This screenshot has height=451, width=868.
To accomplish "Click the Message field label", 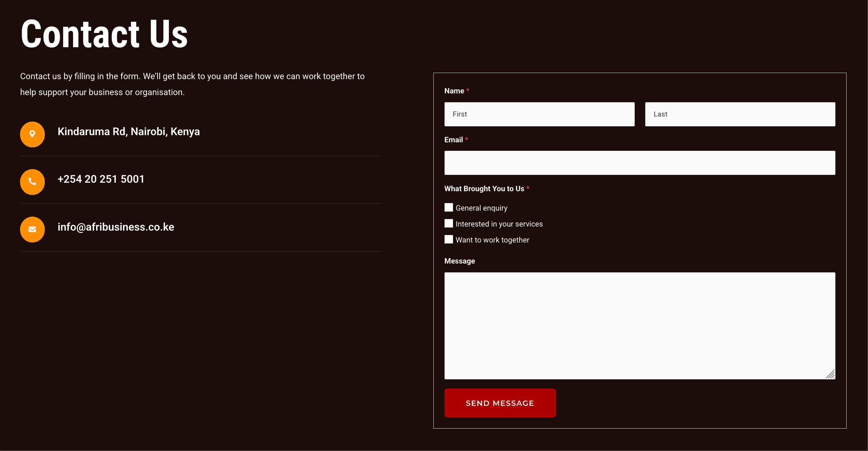I will pyautogui.click(x=459, y=261).
